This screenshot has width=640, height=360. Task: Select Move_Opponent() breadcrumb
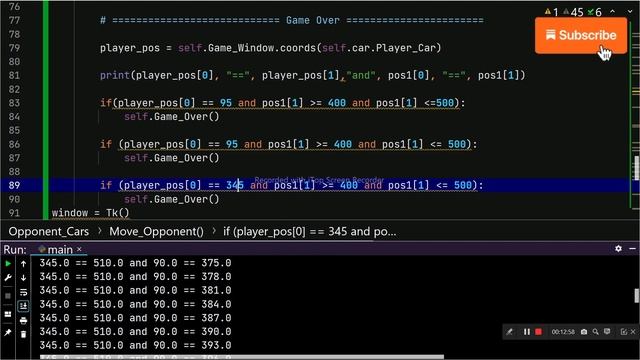[x=156, y=231]
